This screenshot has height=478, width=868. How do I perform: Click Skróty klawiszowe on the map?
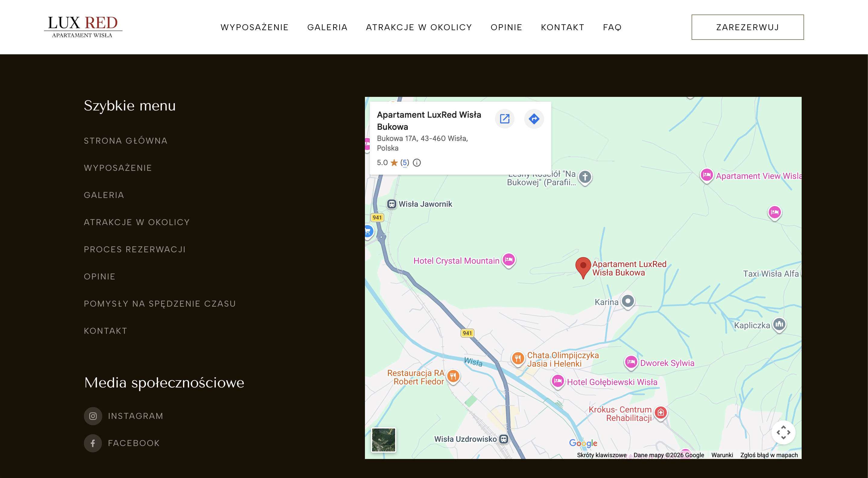tap(601, 455)
